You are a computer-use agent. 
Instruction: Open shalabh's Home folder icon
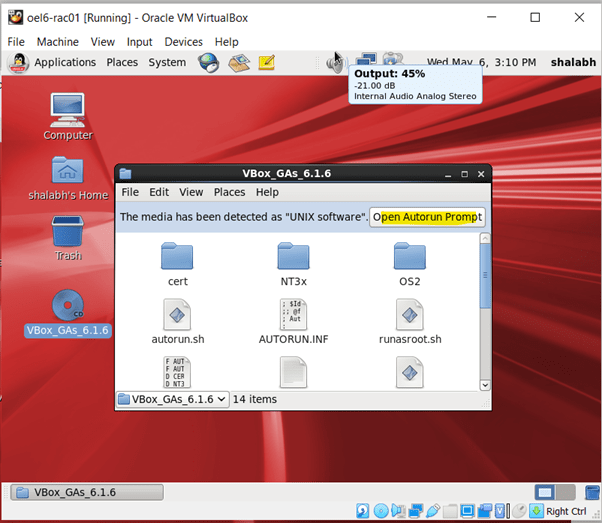click(x=67, y=171)
